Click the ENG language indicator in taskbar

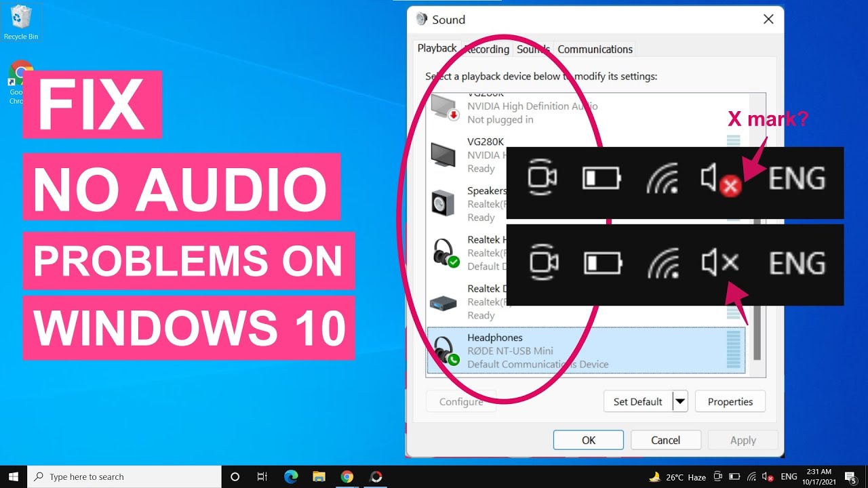[x=789, y=476]
